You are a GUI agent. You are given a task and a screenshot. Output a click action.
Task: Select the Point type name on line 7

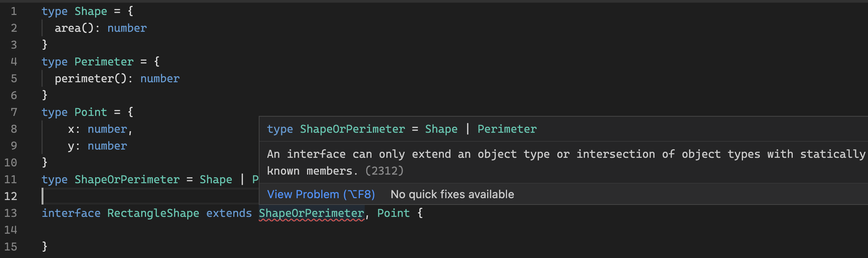(x=91, y=112)
